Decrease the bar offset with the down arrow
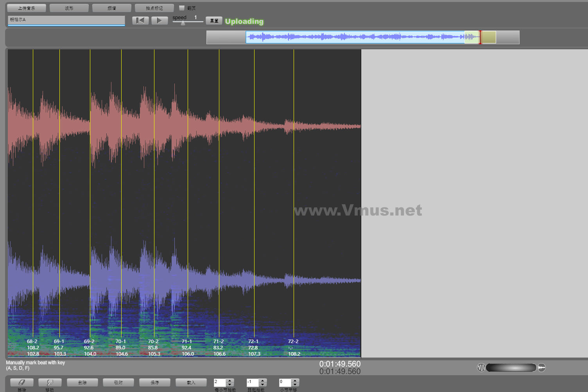The width and height of the screenshot is (588, 392). [x=295, y=385]
